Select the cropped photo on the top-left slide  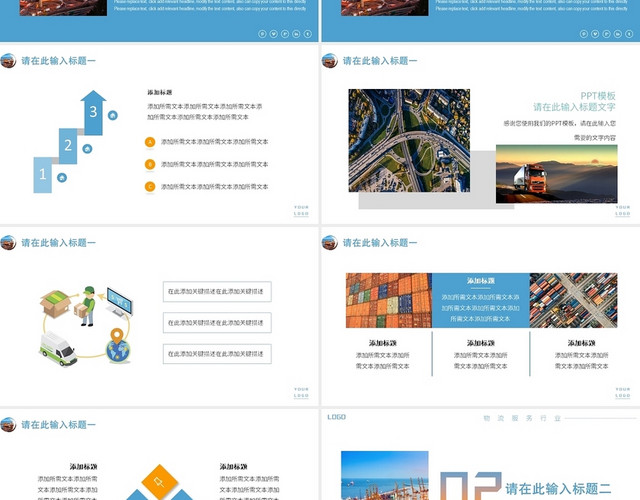tap(63, 8)
